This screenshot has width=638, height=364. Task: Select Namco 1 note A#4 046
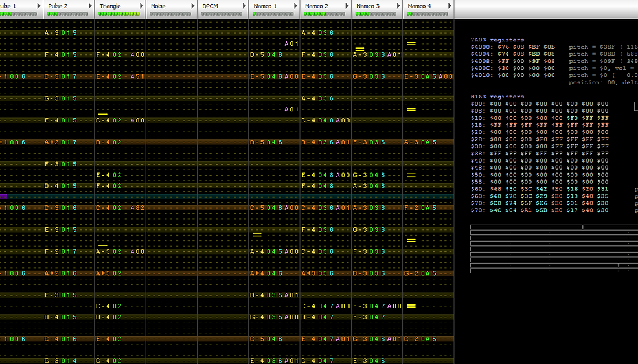pyautogui.click(x=266, y=273)
